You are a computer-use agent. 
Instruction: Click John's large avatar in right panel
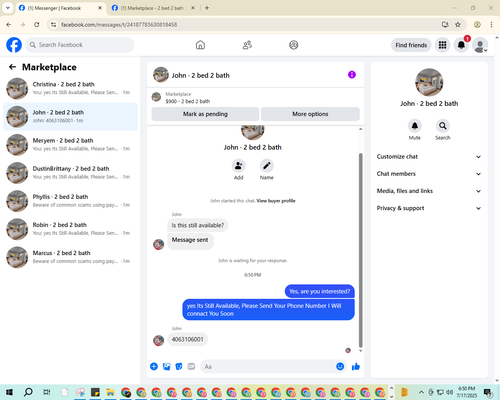[429, 82]
